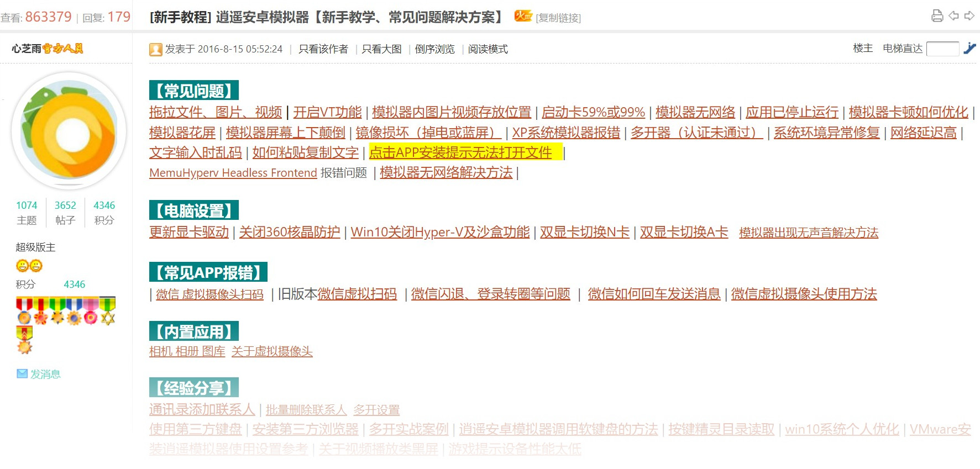The height and width of the screenshot is (469, 980).
Task: Open 更新显卡驱动 link
Action: (189, 232)
